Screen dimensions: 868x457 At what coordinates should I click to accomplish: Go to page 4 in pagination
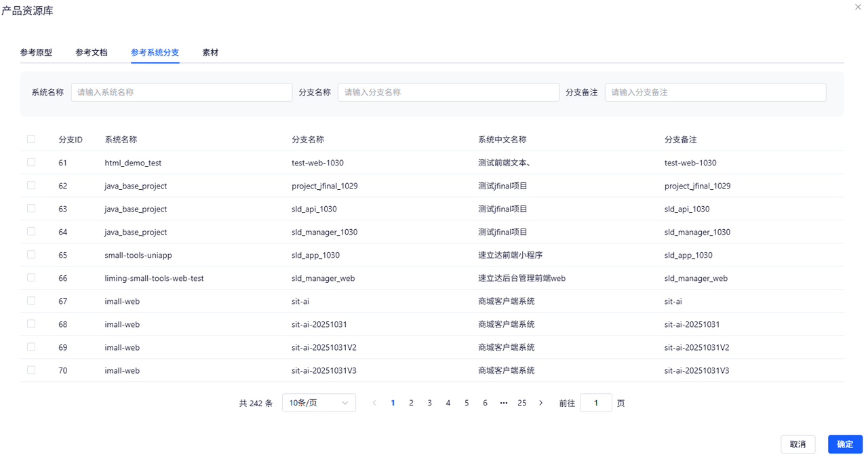point(448,403)
